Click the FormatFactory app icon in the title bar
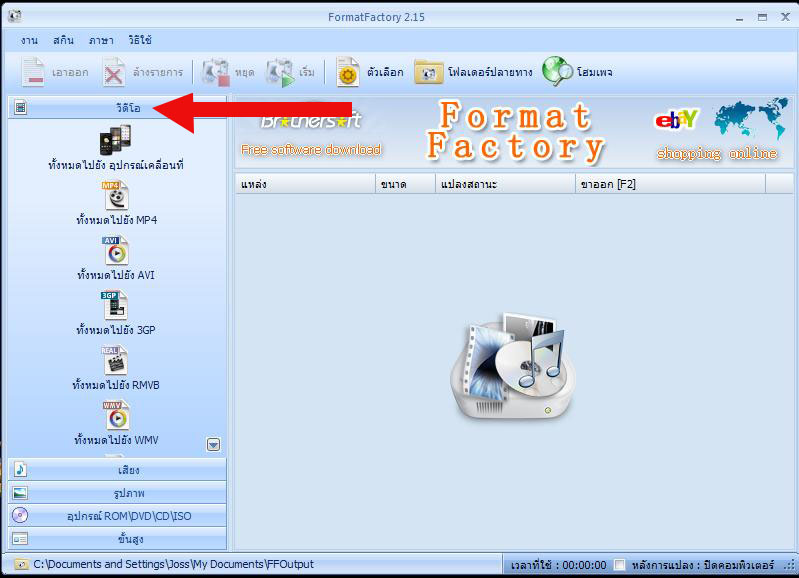 pos(15,16)
